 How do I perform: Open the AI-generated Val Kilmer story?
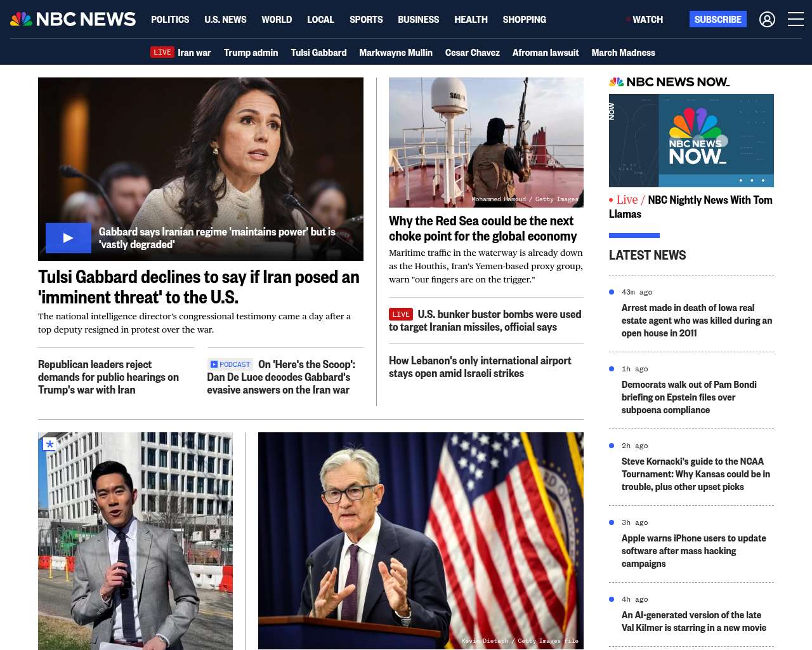[694, 621]
